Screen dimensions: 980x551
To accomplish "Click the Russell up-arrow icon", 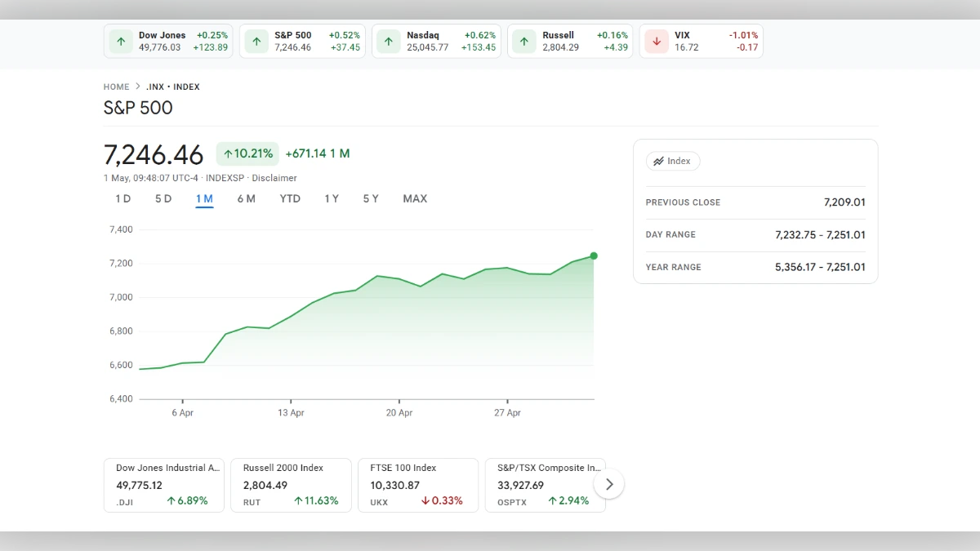I will tap(524, 41).
